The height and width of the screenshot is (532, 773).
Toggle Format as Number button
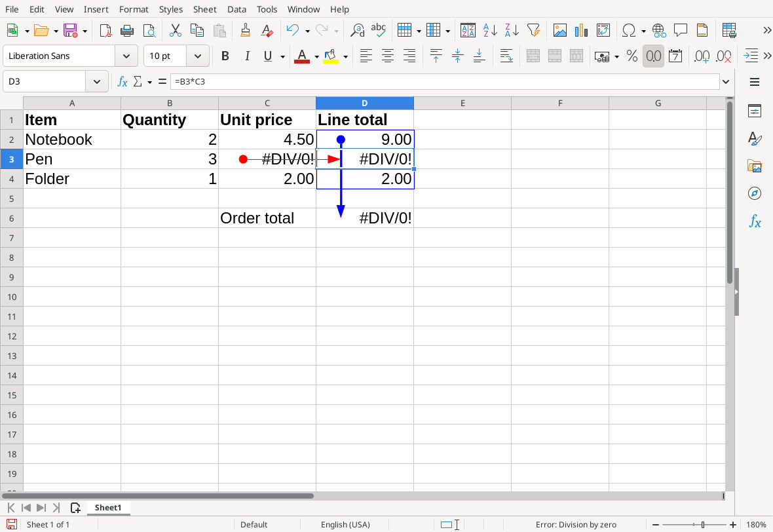pyautogui.click(x=654, y=56)
